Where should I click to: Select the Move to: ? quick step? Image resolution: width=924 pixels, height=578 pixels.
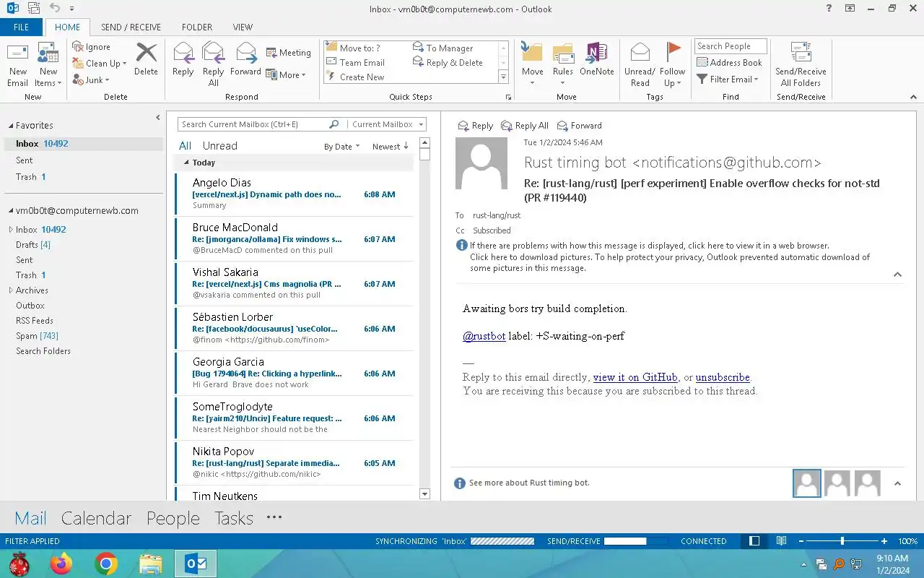tap(354, 48)
